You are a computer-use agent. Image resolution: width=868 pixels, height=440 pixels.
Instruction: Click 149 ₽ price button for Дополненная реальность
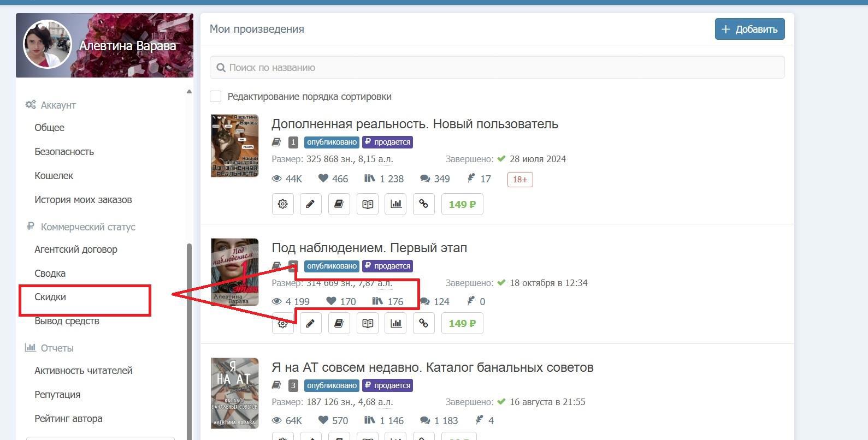coord(462,204)
